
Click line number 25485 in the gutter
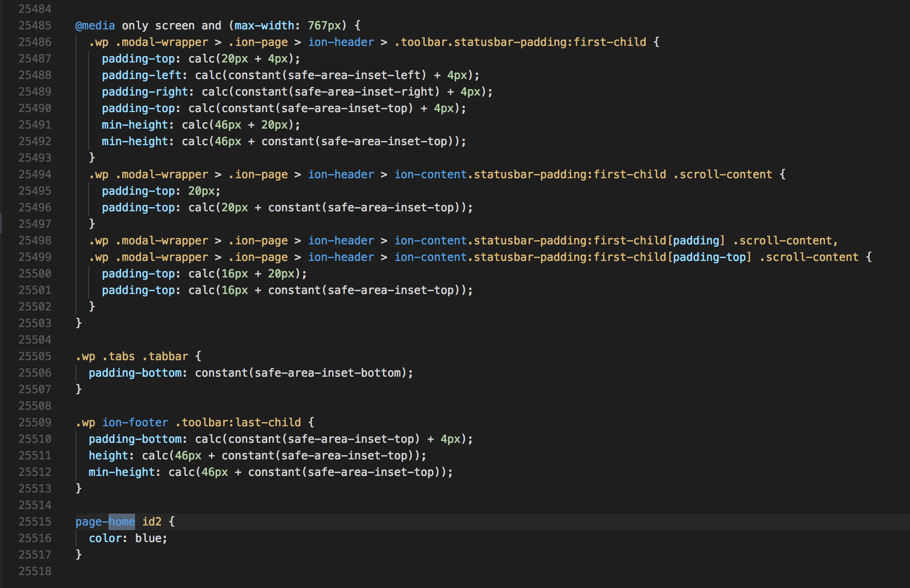click(x=35, y=26)
